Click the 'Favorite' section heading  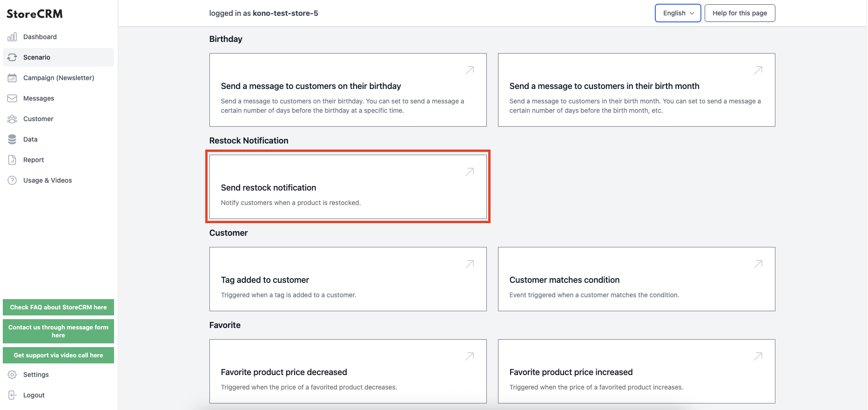(x=225, y=325)
